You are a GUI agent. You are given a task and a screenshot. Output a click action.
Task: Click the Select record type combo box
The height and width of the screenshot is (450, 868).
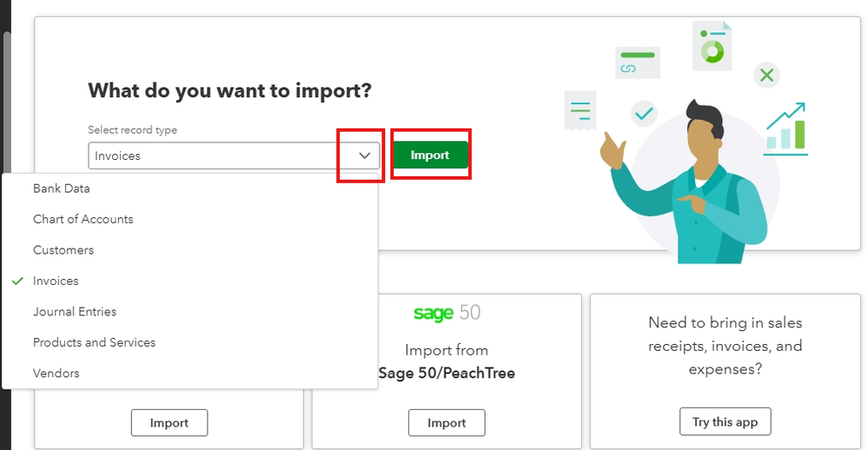pos(217,156)
